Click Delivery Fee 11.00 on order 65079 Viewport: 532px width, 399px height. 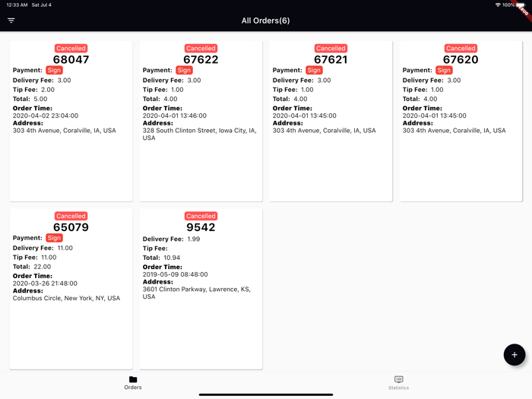point(43,248)
